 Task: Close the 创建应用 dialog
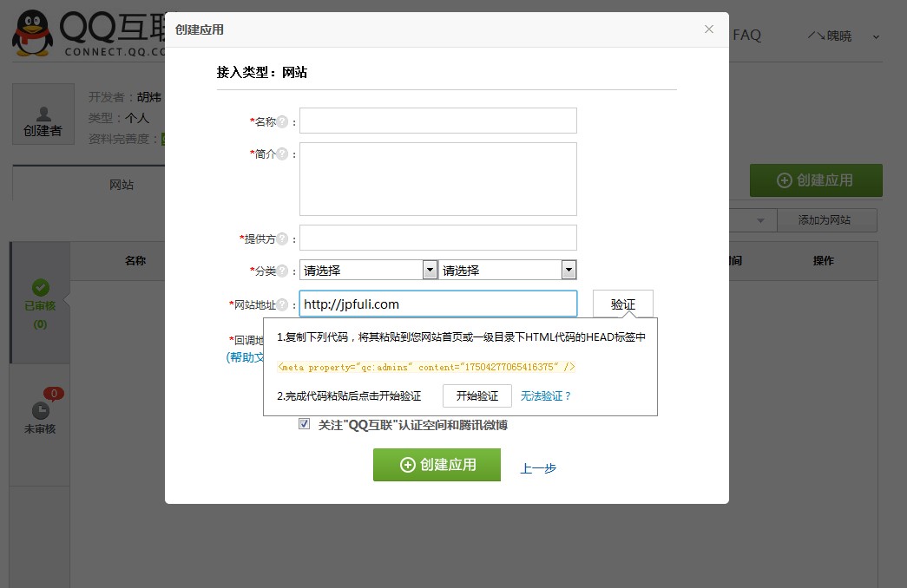708,29
